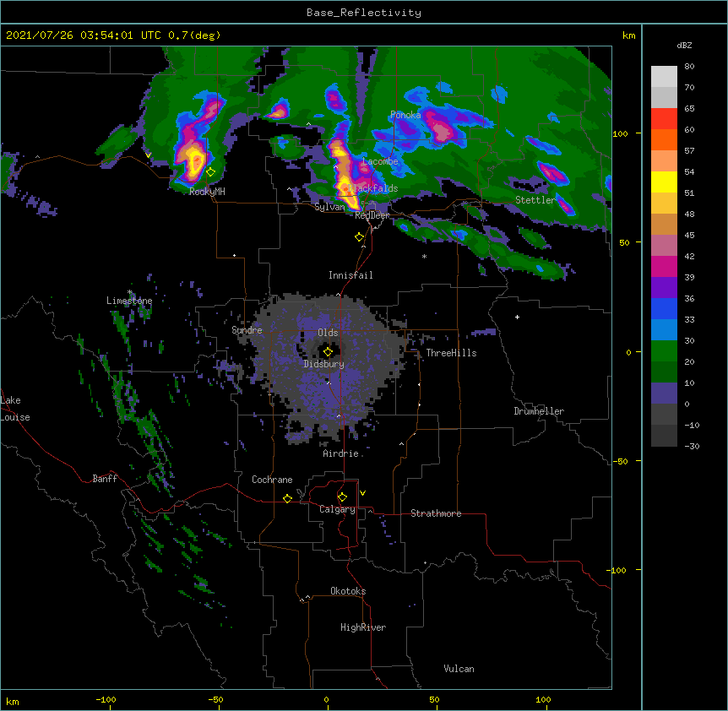Click the Sundre town label
This screenshot has height=711, width=728.
[x=247, y=330]
